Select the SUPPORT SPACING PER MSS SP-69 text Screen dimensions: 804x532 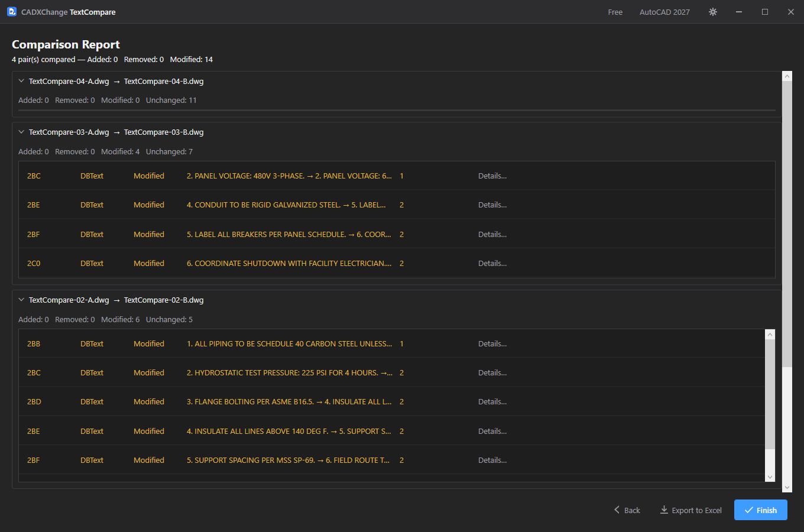pyautogui.click(x=288, y=460)
